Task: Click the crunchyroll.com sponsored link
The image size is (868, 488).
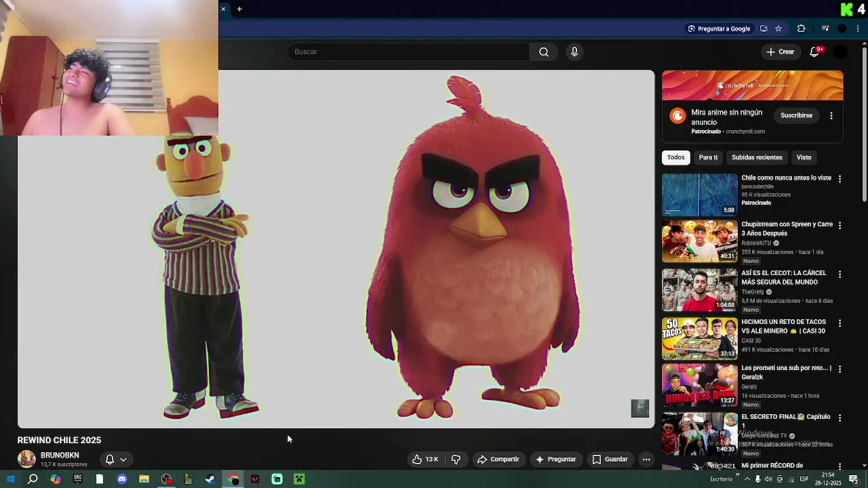Action: coord(745,131)
